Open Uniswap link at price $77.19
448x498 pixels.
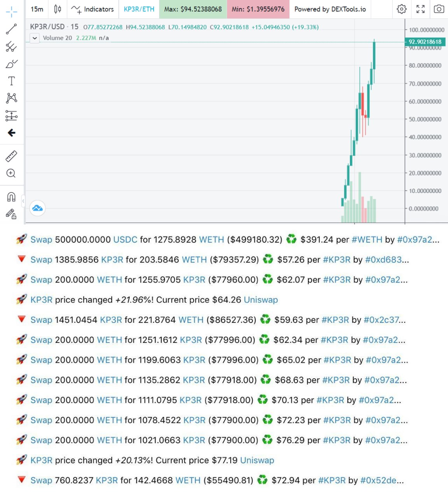click(257, 460)
